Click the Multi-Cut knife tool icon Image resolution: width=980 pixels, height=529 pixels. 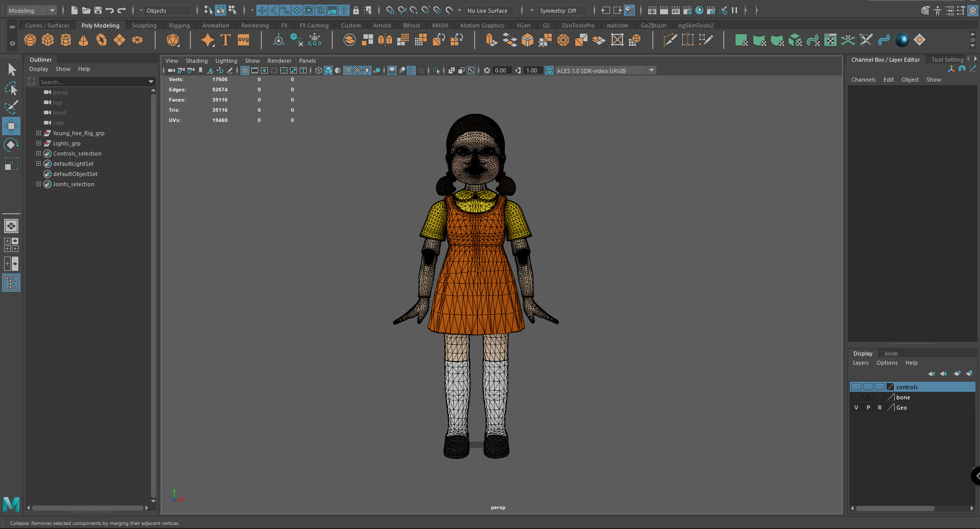point(670,40)
